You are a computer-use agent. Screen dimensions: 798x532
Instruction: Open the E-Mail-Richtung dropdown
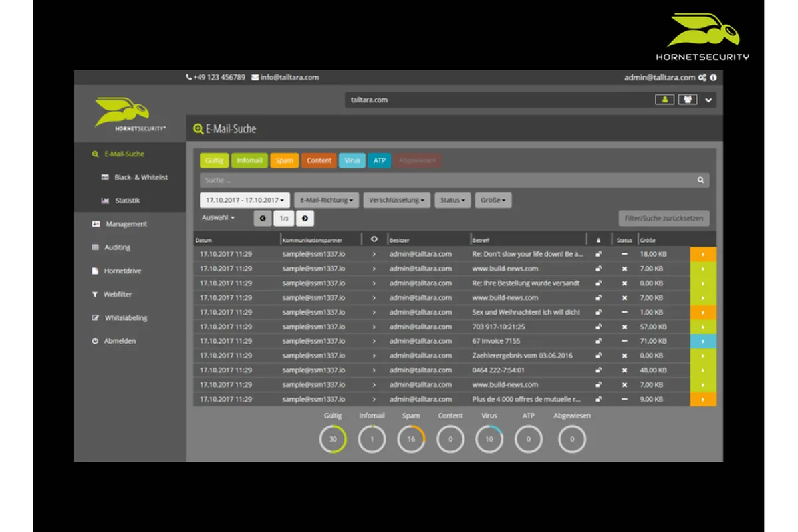point(327,200)
